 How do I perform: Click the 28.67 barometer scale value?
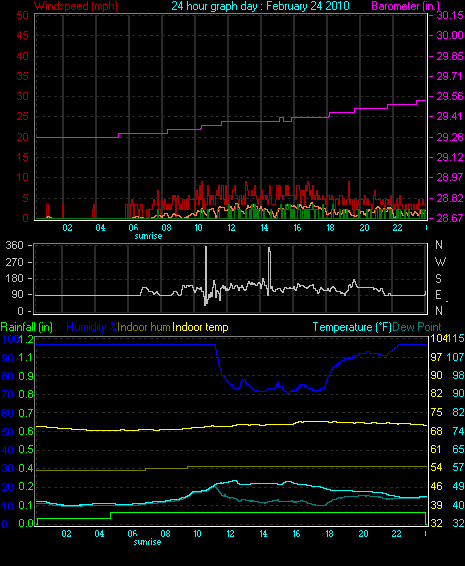tap(450, 218)
